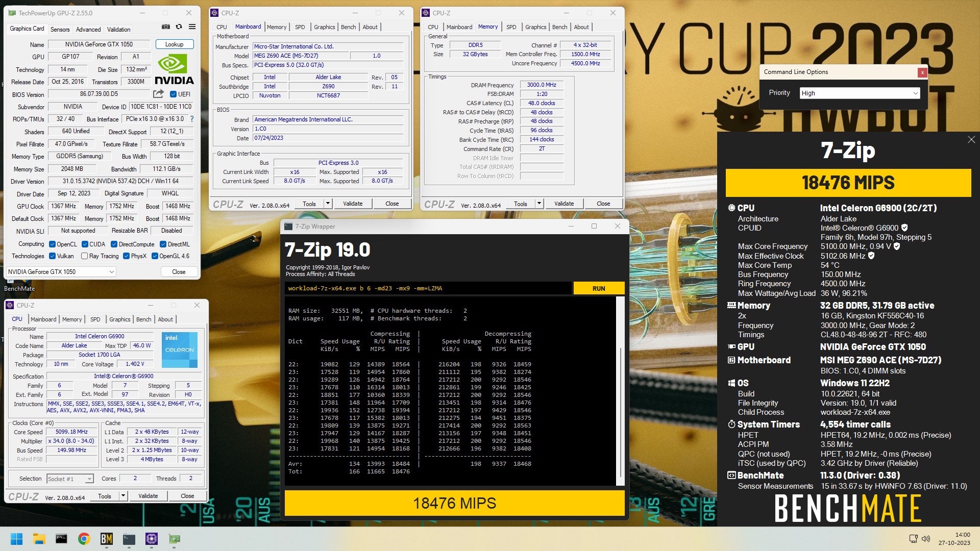Switch to the GPU-Z Sensors tab
The height and width of the screenshot is (551, 980).
[x=60, y=30]
